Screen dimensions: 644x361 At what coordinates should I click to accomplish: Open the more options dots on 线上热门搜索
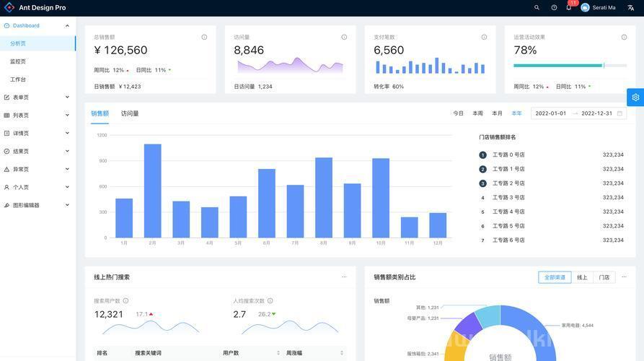pos(344,277)
